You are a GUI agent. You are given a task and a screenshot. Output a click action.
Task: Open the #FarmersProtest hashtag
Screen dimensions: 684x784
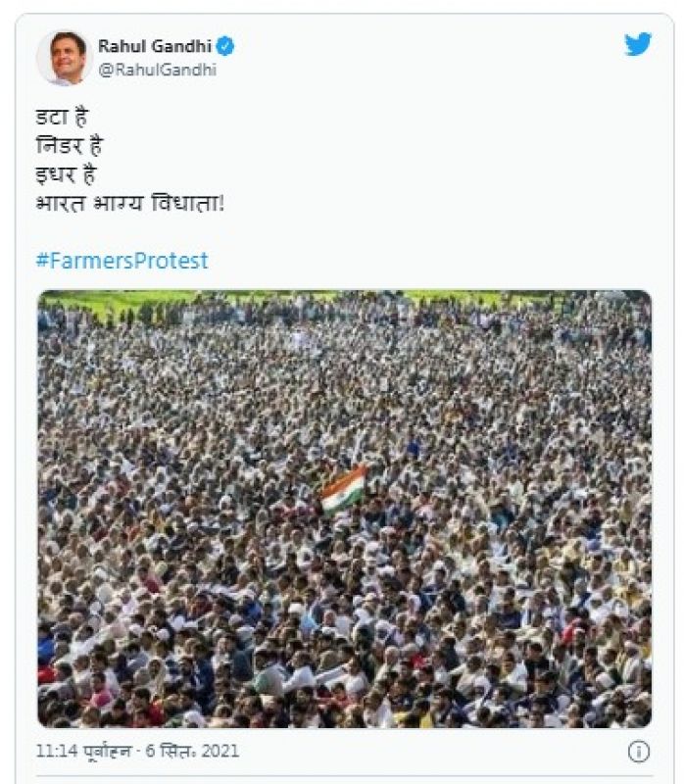pos(122,261)
